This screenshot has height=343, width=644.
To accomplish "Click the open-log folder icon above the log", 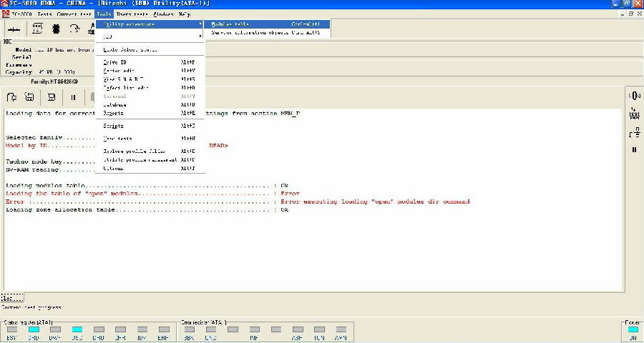I will coord(12,97).
